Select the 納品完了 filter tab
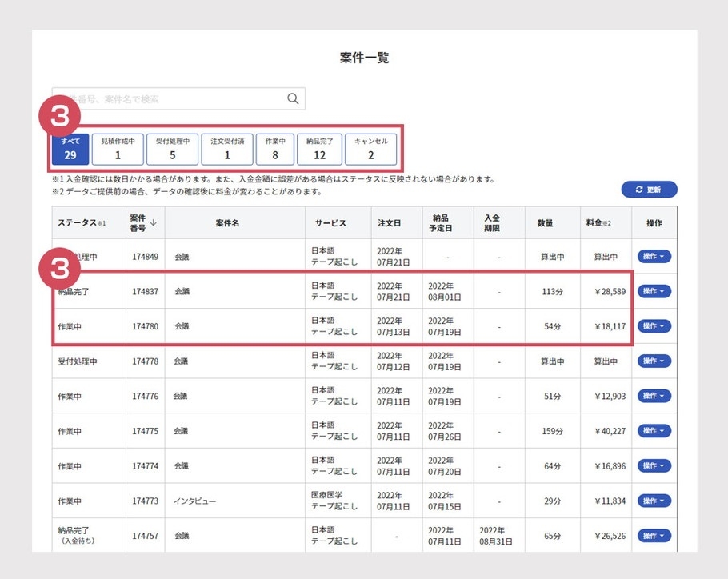 click(320, 149)
